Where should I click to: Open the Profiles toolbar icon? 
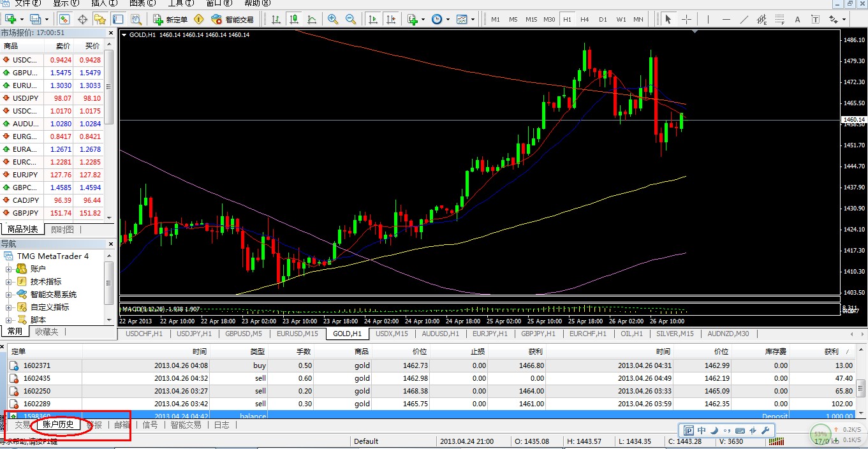point(36,19)
